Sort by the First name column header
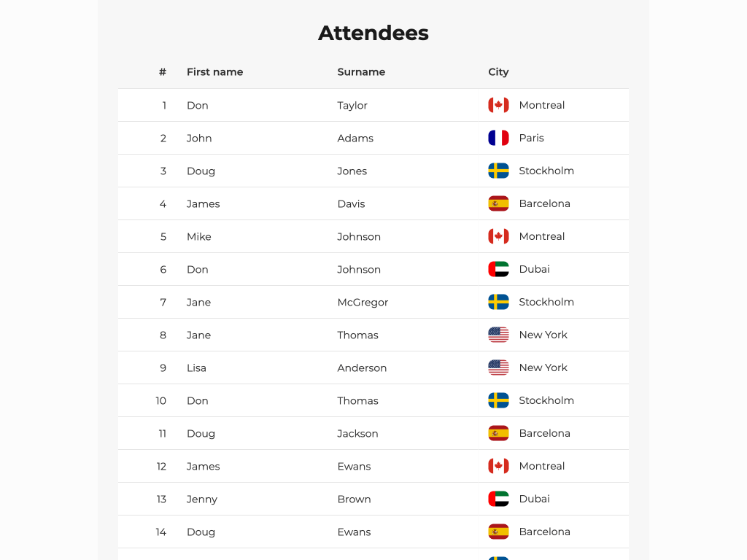 [x=214, y=72]
